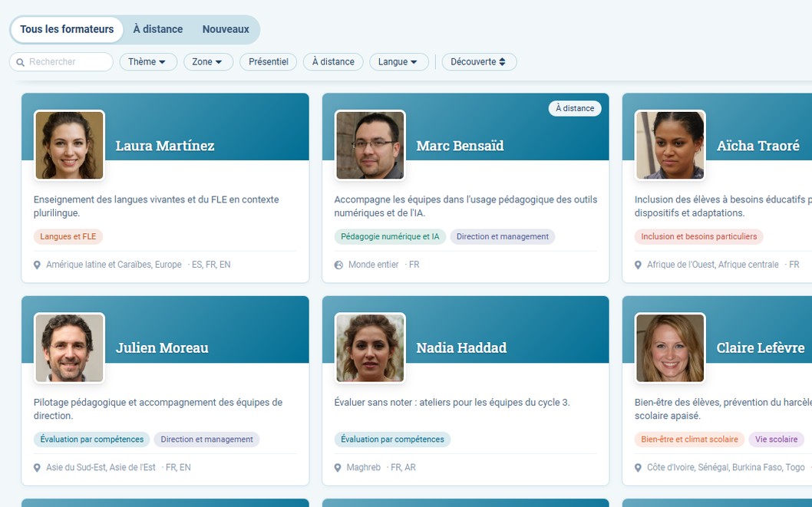Open Marc Bensaïd's profile photo
Image resolution: width=812 pixels, height=507 pixels.
(370, 146)
